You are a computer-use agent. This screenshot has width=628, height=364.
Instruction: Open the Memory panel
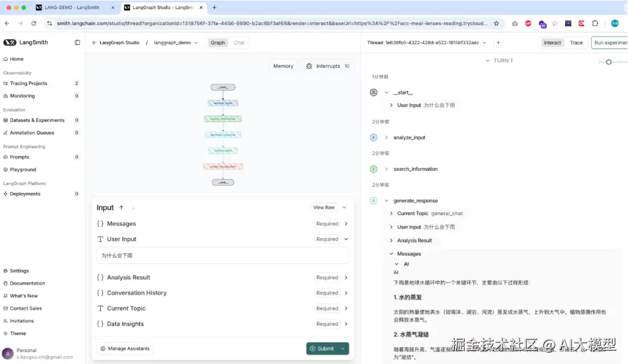[283, 66]
